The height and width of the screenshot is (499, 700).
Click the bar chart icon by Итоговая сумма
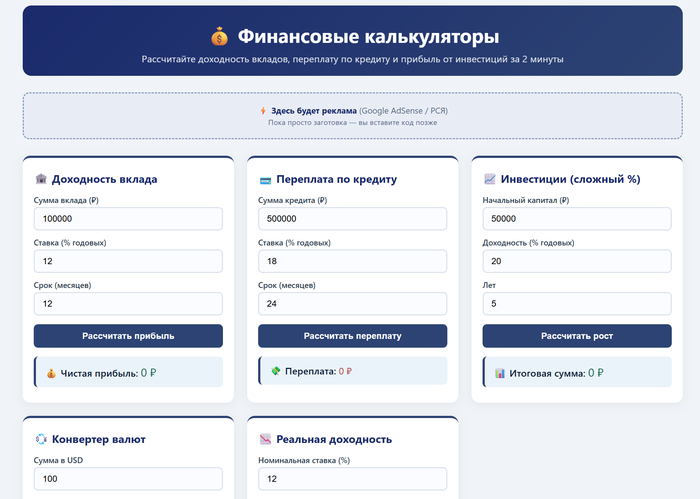[x=500, y=373]
